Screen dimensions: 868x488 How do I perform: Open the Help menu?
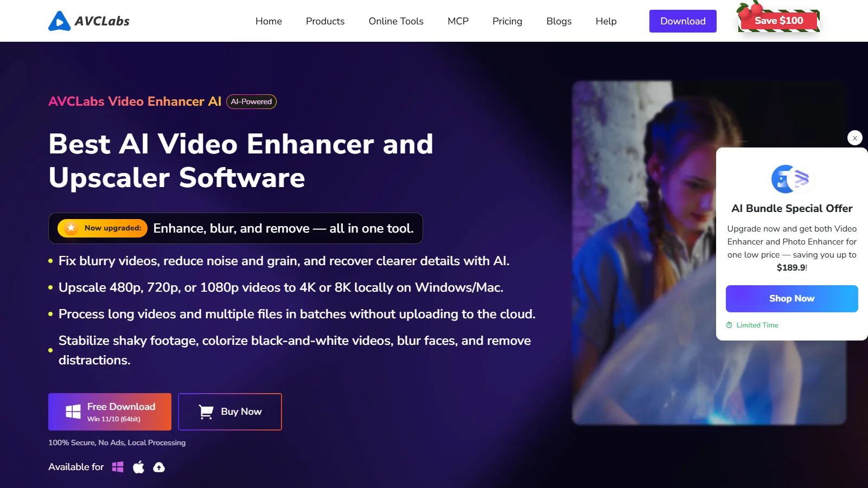click(x=606, y=21)
